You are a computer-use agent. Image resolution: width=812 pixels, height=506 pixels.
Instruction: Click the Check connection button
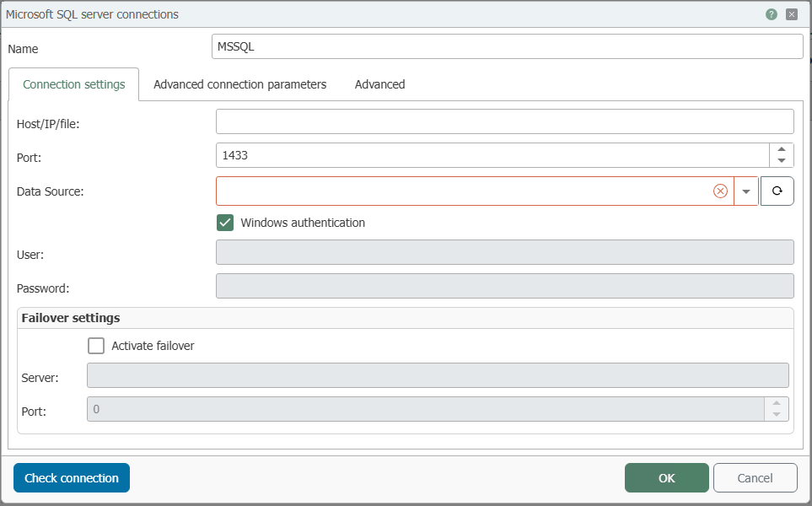click(x=72, y=477)
